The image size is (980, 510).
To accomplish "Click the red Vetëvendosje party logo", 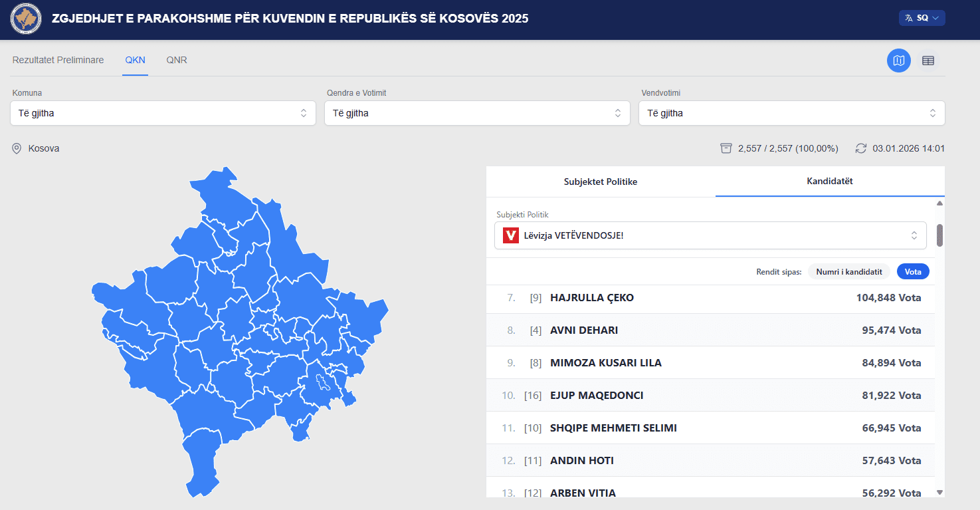I will 511,235.
